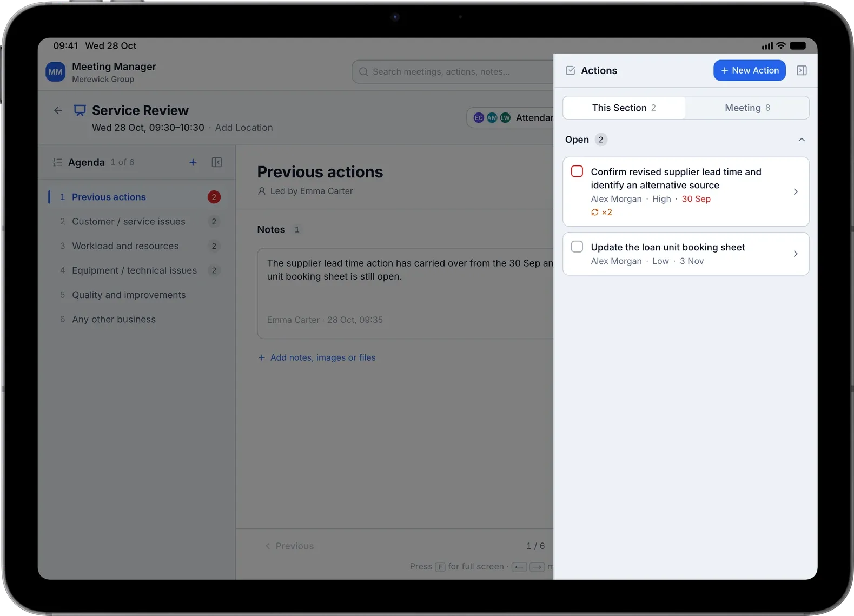Select Quality and improvements agenda item

tap(137, 295)
